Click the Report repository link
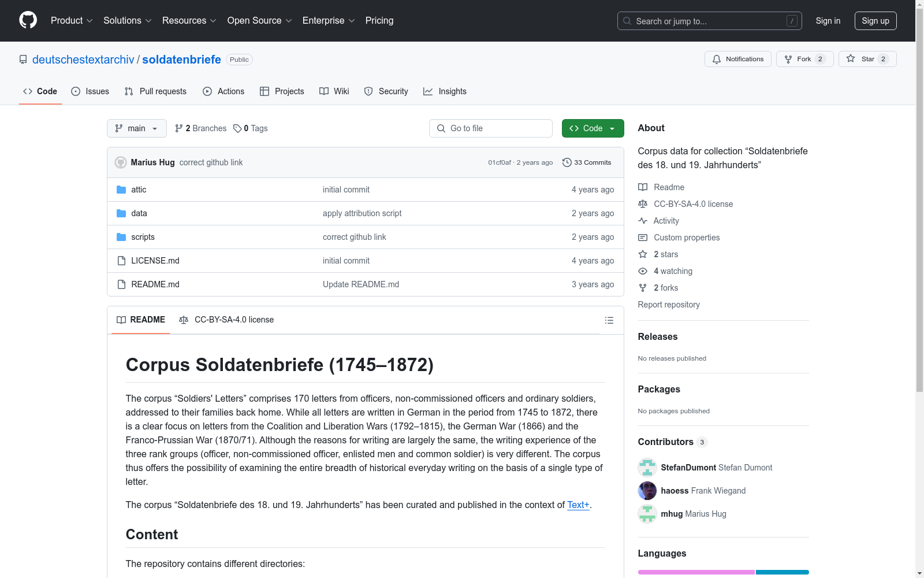The width and height of the screenshot is (924, 578). [x=669, y=305]
